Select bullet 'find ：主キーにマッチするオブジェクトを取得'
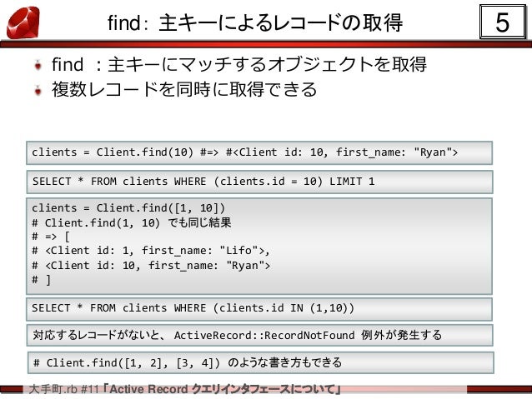Viewport: 532px width, 399px height. [238, 64]
